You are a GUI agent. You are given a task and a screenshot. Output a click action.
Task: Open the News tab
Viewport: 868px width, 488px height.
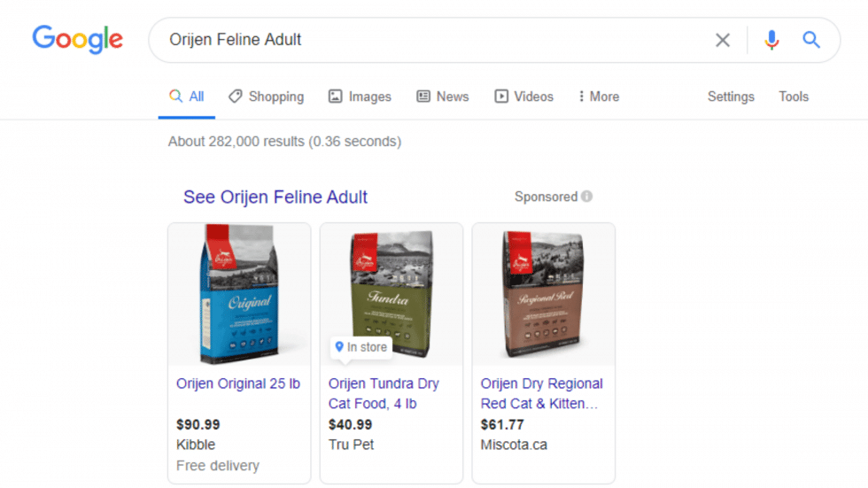[442, 97]
